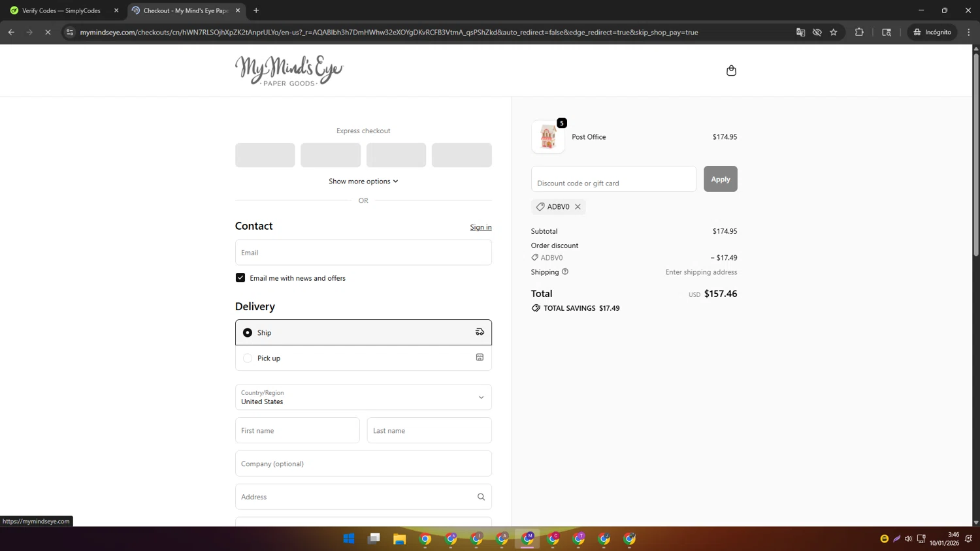The height and width of the screenshot is (551, 980).
Task: Select the Pick up delivery option
Action: (363, 358)
